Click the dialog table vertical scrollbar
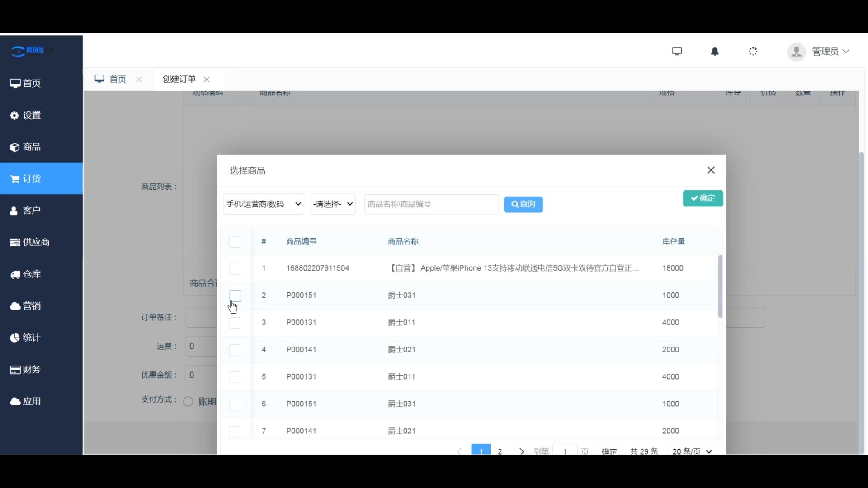The width and height of the screenshot is (868, 488). [720, 286]
